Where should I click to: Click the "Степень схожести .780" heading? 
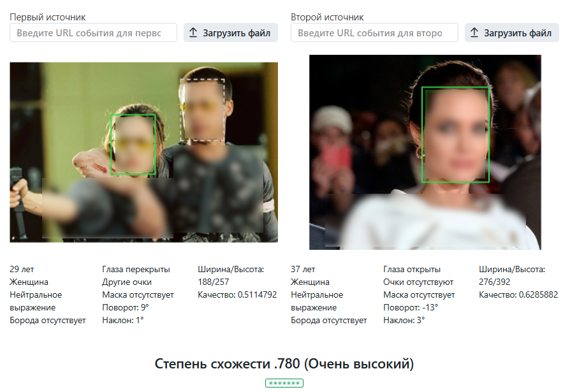tap(284, 364)
